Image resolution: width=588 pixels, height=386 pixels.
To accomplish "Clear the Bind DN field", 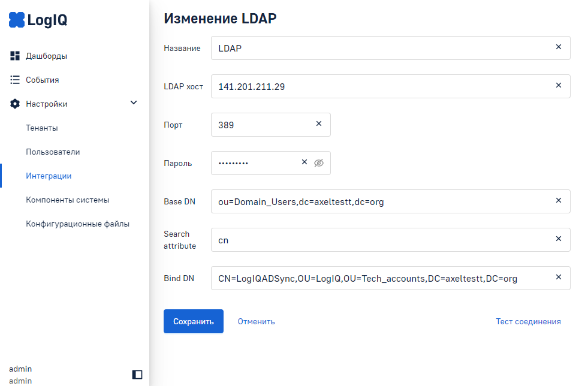I will 559,278.
